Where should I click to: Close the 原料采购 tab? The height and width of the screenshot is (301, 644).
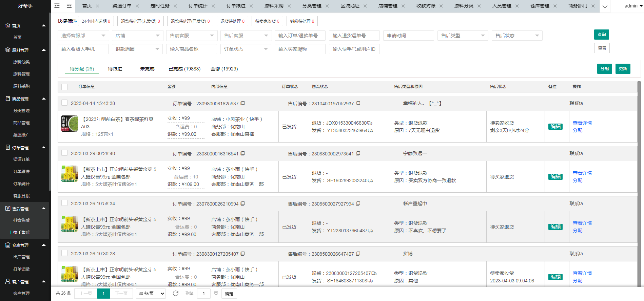(289, 6)
